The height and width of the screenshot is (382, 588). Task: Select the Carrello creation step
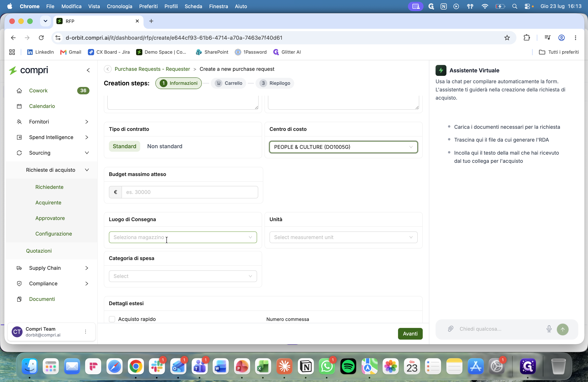tap(228, 83)
